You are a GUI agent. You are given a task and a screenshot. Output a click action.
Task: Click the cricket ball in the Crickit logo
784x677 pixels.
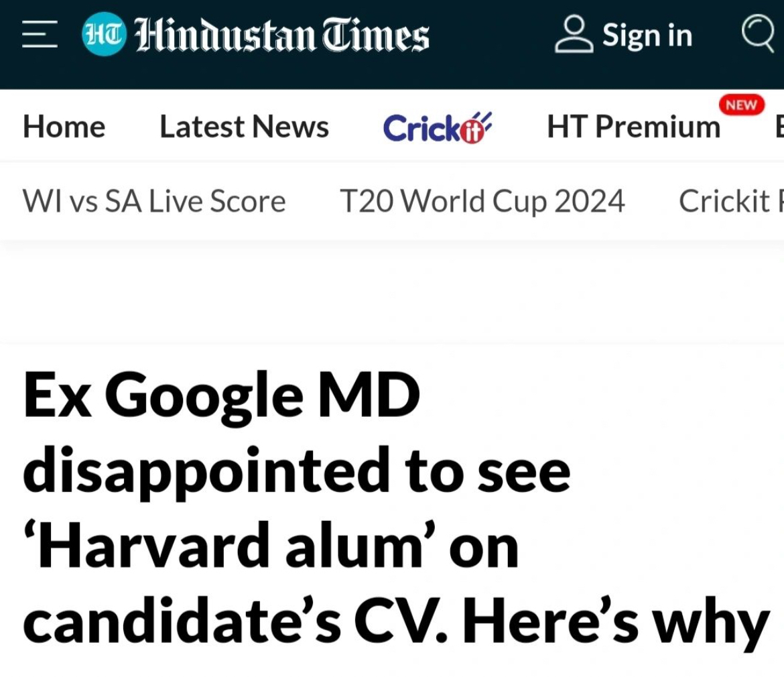pos(474,131)
